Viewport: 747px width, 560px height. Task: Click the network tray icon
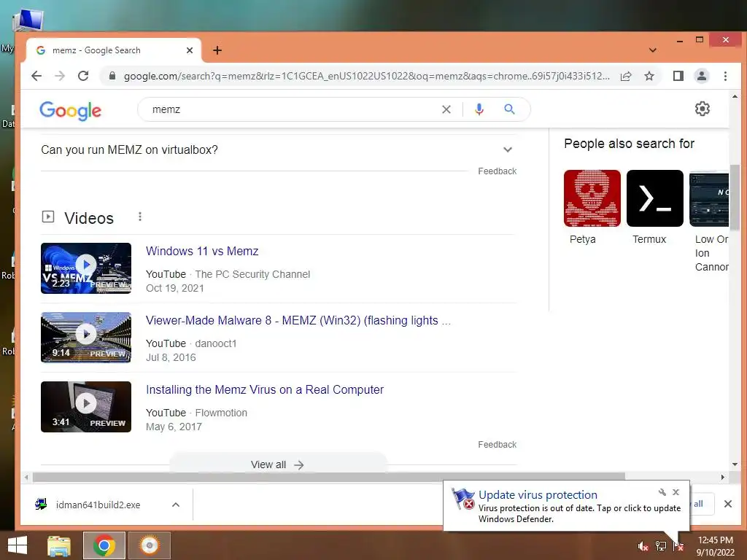click(661, 546)
